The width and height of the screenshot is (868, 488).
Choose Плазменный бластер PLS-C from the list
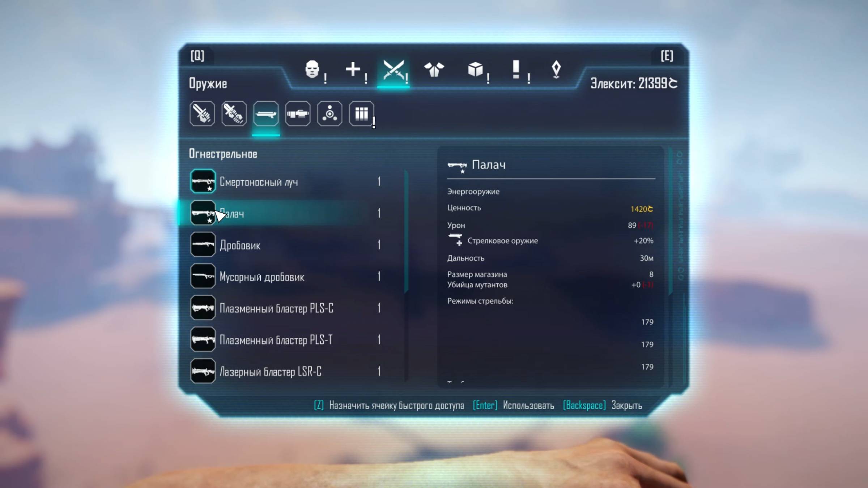tap(276, 308)
